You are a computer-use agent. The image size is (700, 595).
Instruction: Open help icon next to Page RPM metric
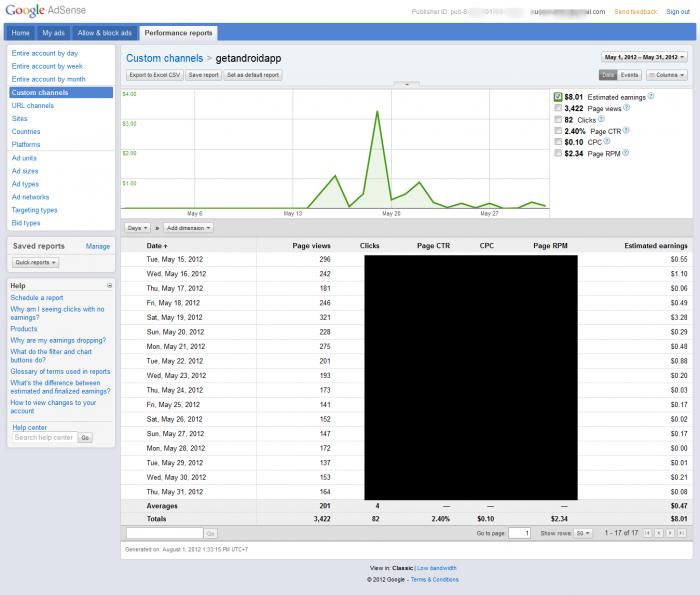[625, 153]
